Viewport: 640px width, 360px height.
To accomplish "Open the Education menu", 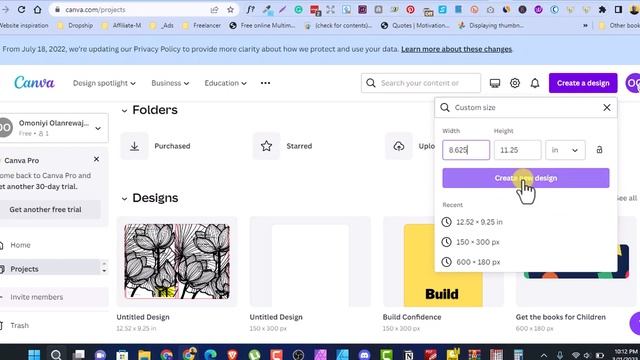I will coord(225,83).
